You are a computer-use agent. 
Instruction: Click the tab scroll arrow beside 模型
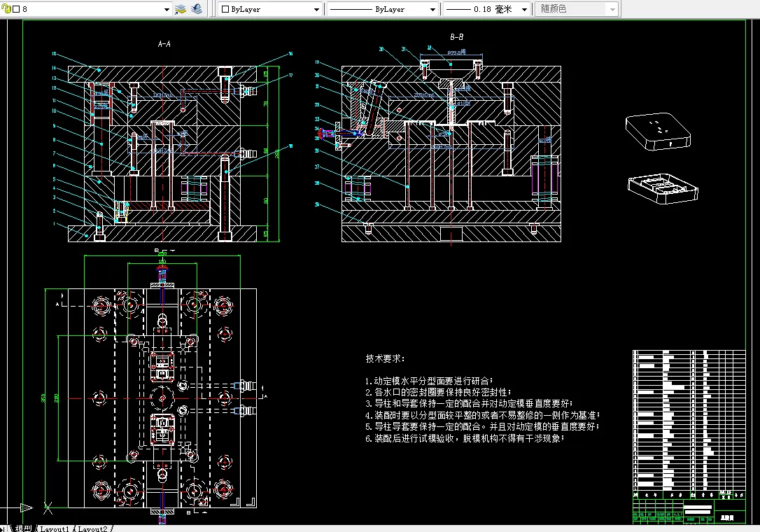(x=3, y=528)
